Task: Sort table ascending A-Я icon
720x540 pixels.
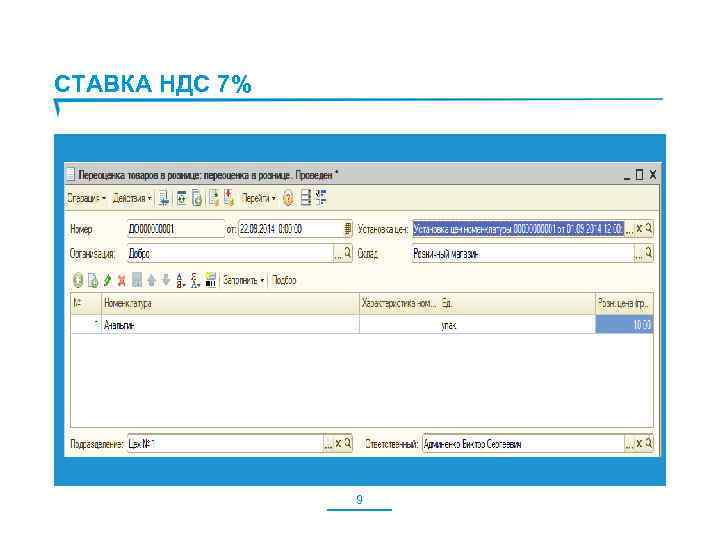Action: (x=181, y=280)
